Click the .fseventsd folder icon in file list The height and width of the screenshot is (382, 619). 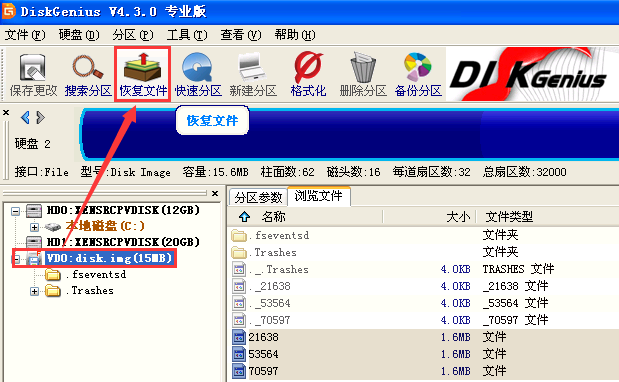pos(239,236)
